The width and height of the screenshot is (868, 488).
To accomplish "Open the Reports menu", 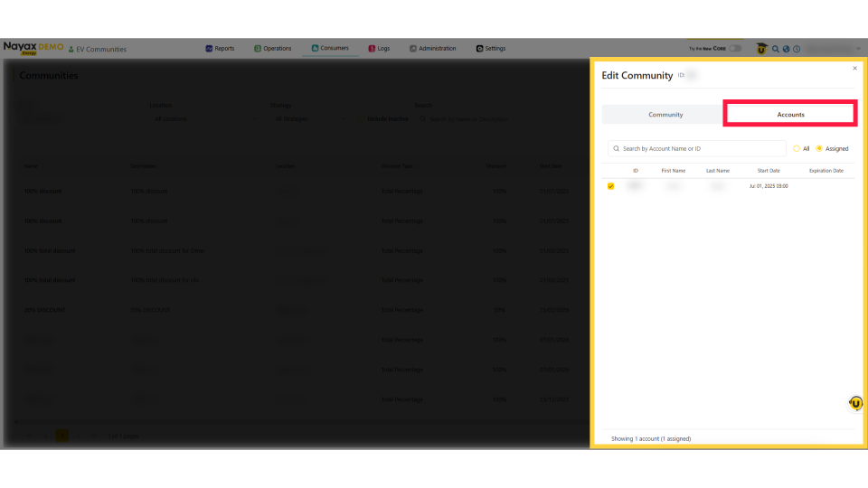I will (220, 49).
